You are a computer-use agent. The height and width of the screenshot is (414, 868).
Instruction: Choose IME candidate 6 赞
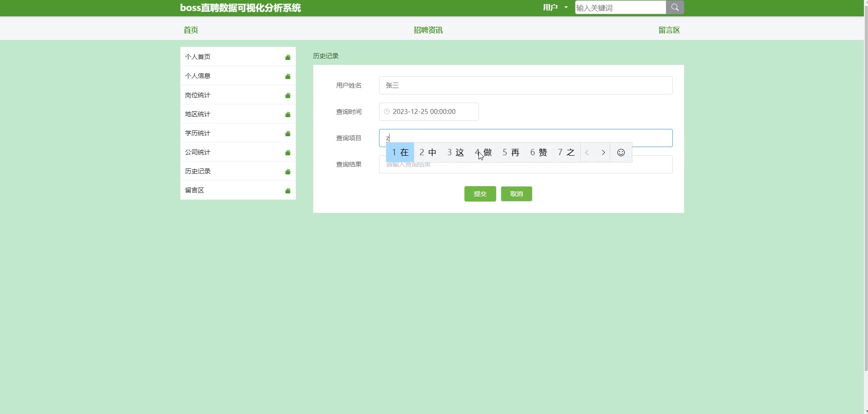click(x=538, y=153)
